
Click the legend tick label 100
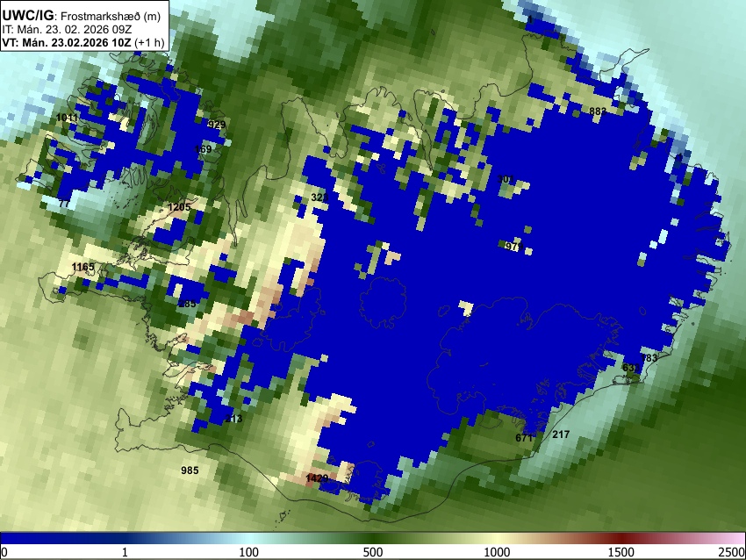tap(249, 552)
